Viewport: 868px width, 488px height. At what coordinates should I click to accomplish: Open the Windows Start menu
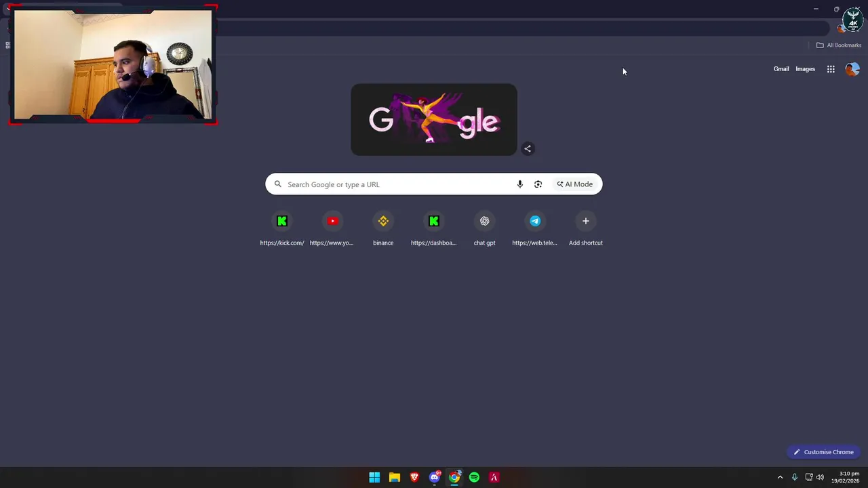click(x=374, y=477)
